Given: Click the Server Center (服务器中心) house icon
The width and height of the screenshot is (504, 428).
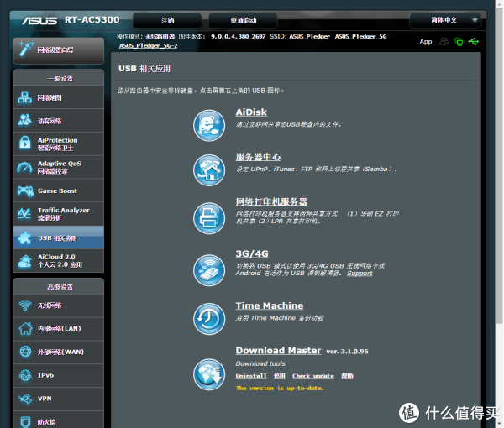Looking at the screenshot, I should tap(209, 170).
